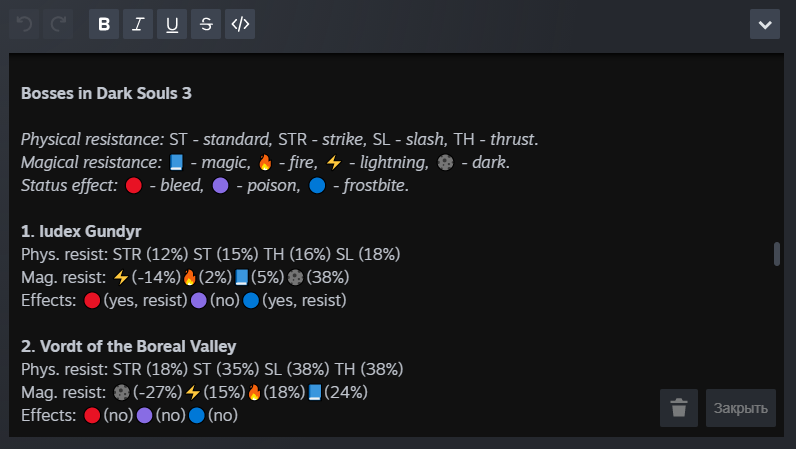Toggle Bold text formatting
Viewport: 796px width, 449px height.
(x=104, y=25)
